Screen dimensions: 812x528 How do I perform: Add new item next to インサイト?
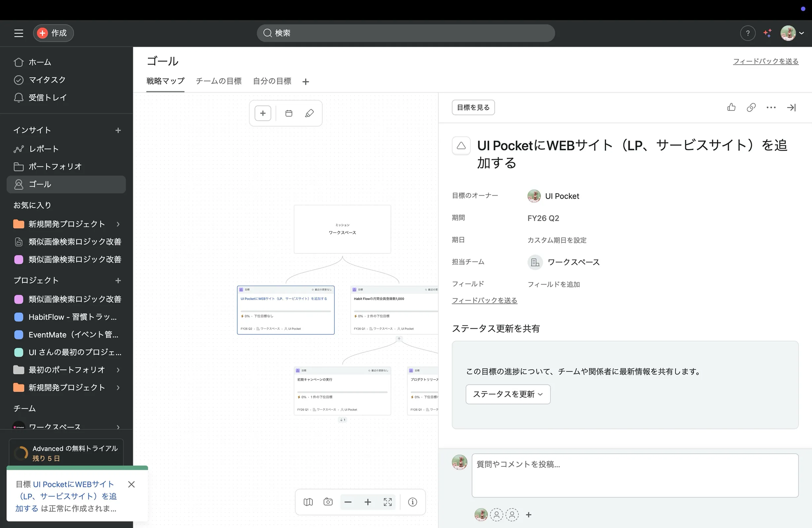coord(118,130)
